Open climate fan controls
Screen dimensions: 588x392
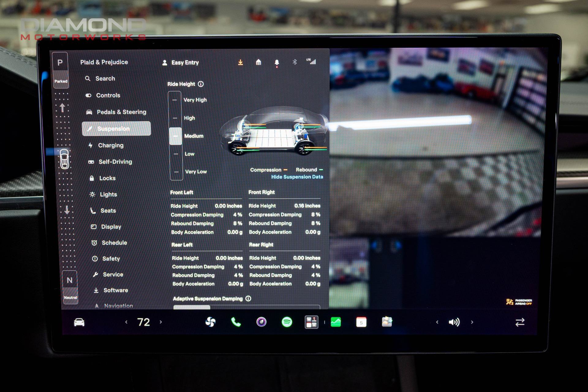tap(211, 322)
